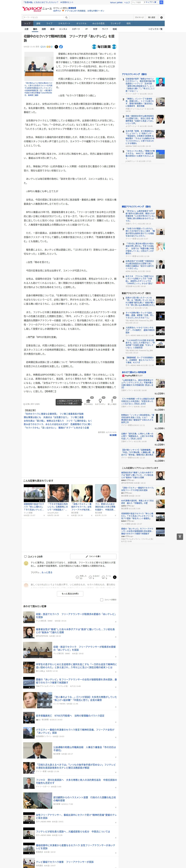The image size is (186, 868).
Task: Select 国際 category sub-tab
Action: tap(44, 29)
